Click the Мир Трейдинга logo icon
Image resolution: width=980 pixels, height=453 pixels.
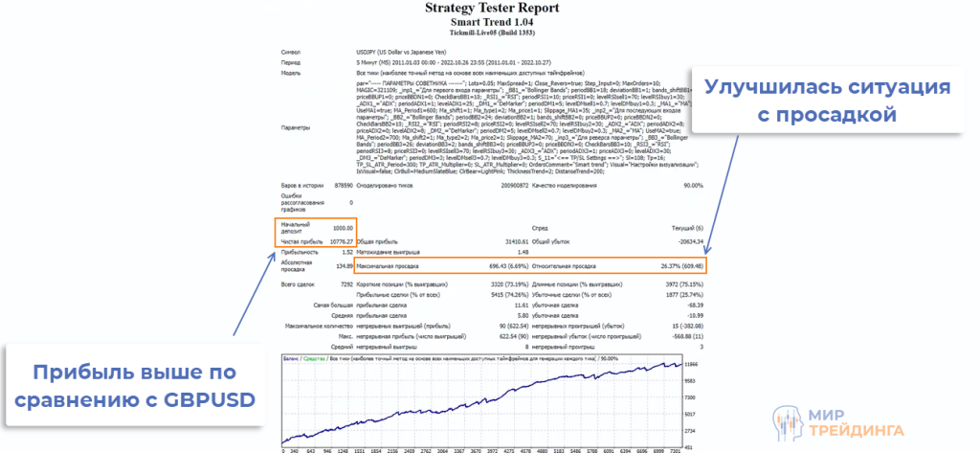791,419
